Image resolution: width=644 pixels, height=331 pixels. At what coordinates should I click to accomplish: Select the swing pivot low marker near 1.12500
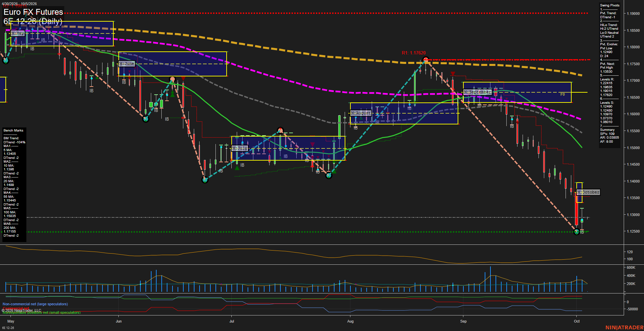click(577, 232)
